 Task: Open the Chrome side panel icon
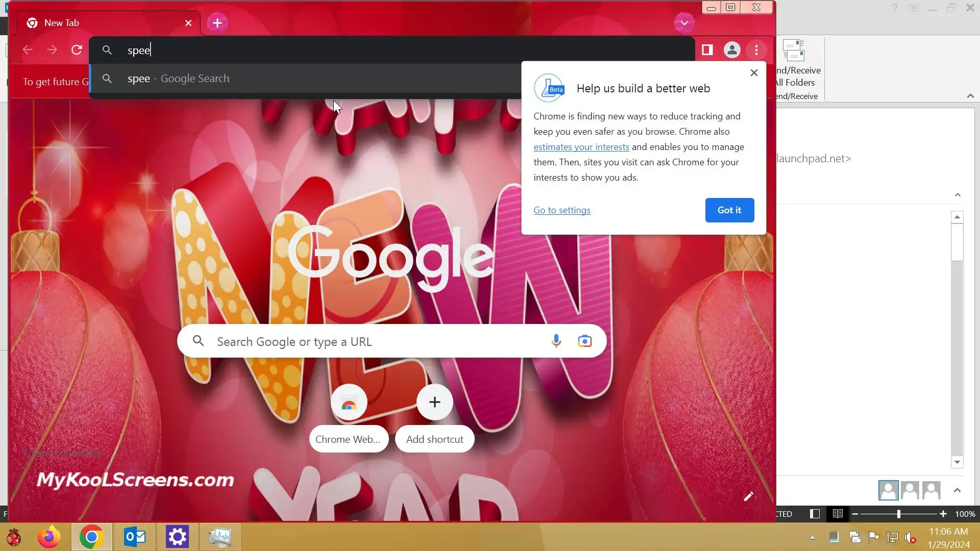[707, 50]
